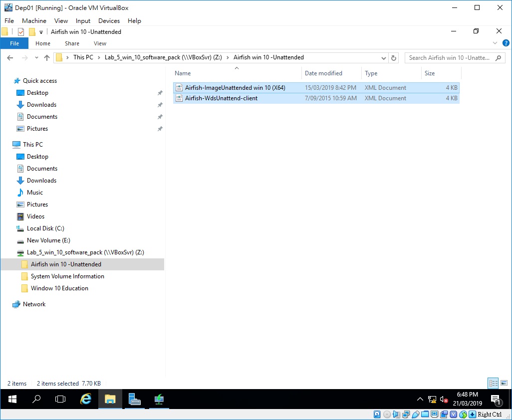Go up one folder level
This screenshot has height=420, width=512.
[47, 58]
